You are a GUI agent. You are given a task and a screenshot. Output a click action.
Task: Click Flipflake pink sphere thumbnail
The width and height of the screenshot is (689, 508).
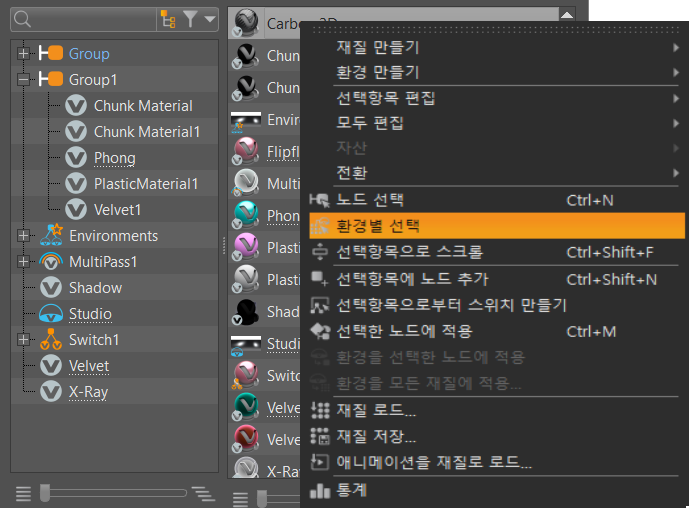(x=246, y=151)
